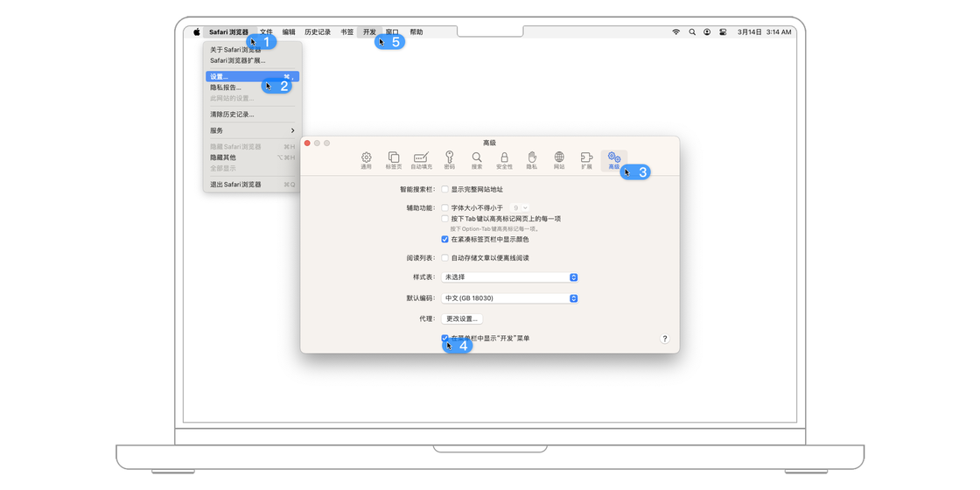This screenshot has height=490, width=980.
Task: Expand the 样式表 dropdown showing 未选择
Action: click(x=509, y=277)
